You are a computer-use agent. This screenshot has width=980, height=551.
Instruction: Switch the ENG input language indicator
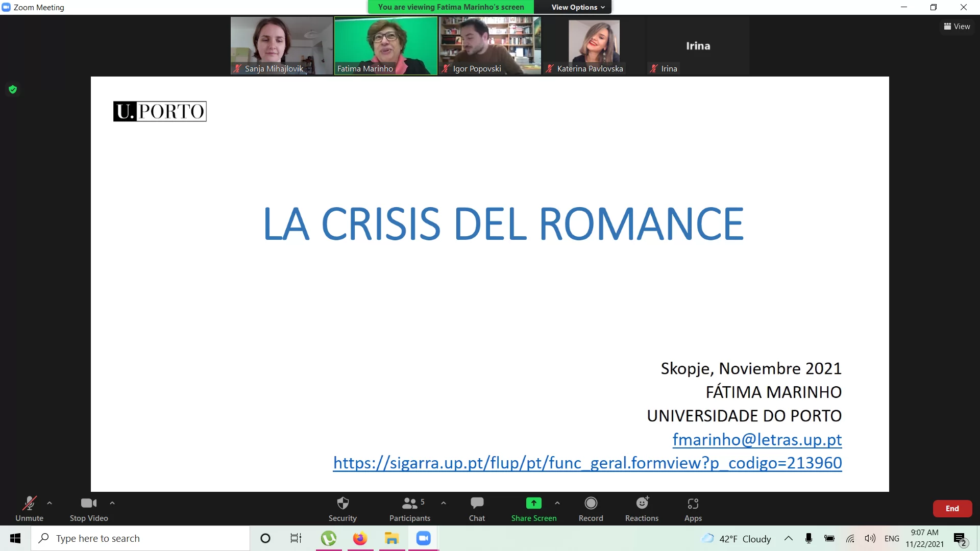click(x=892, y=538)
